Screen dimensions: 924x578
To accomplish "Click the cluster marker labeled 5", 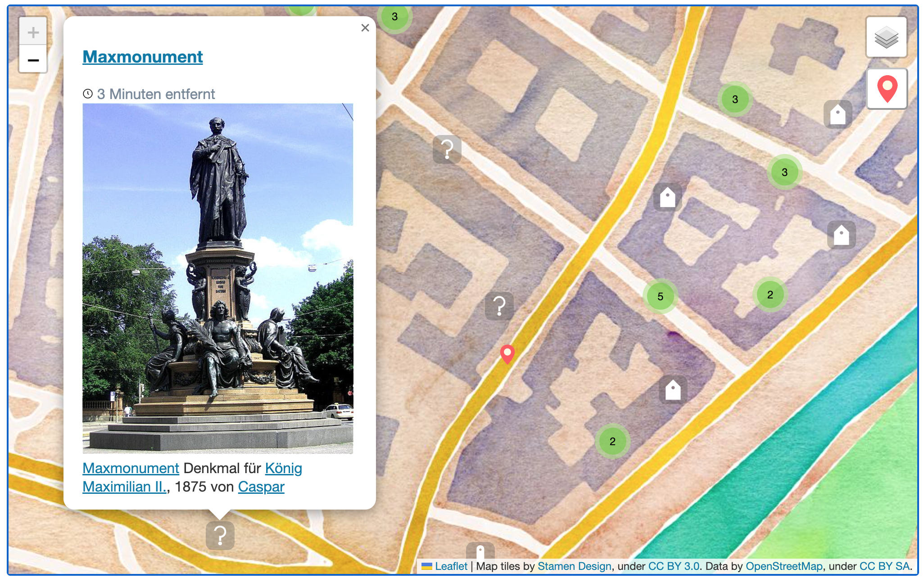I will pyautogui.click(x=660, y=296).
